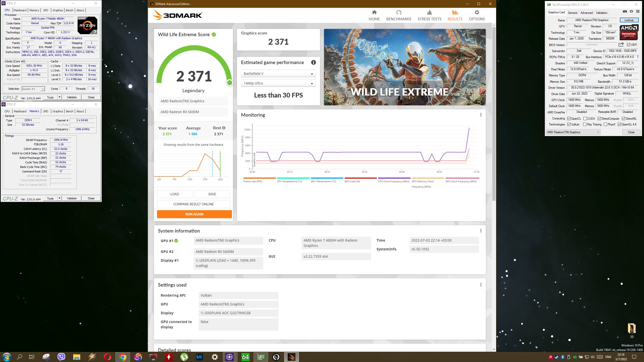Click the Ryzen 7 logo in CPU-Z
Viewport: 644px width, 362px height.
point(87,25)
